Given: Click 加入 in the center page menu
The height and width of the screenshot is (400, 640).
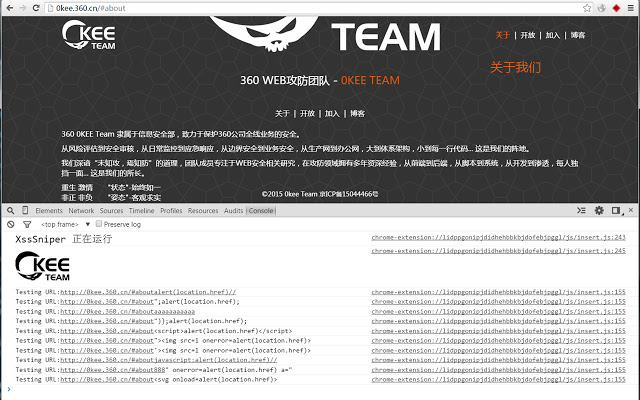Looking at the screenshot, I should 332,113.
